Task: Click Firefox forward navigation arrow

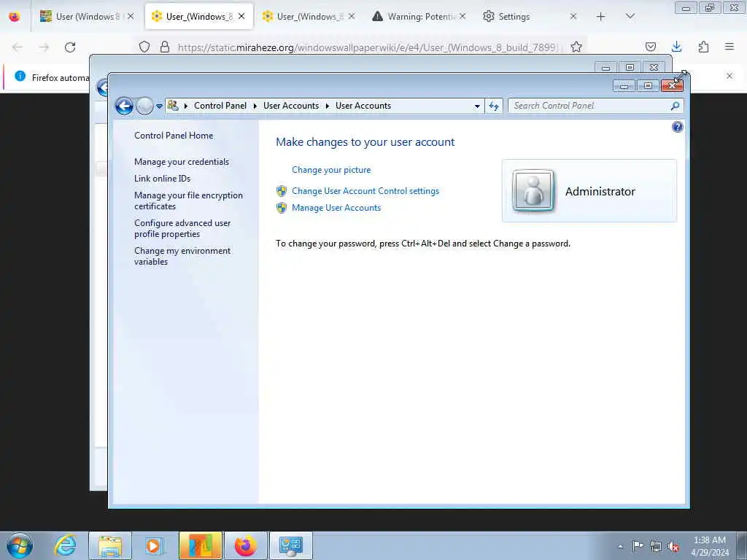Action: click(44, 47)
